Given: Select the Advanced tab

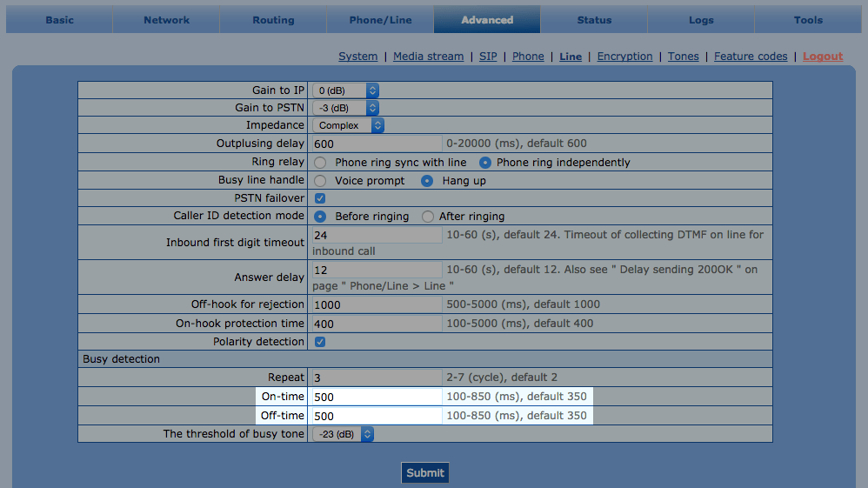Looking at the screenshot, I should (487, 20).
